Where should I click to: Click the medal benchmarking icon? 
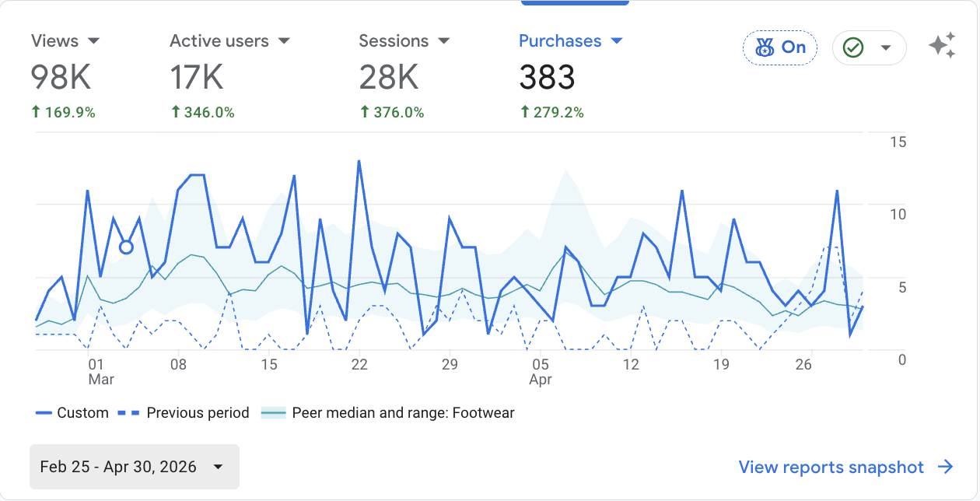tap(765, 48)
